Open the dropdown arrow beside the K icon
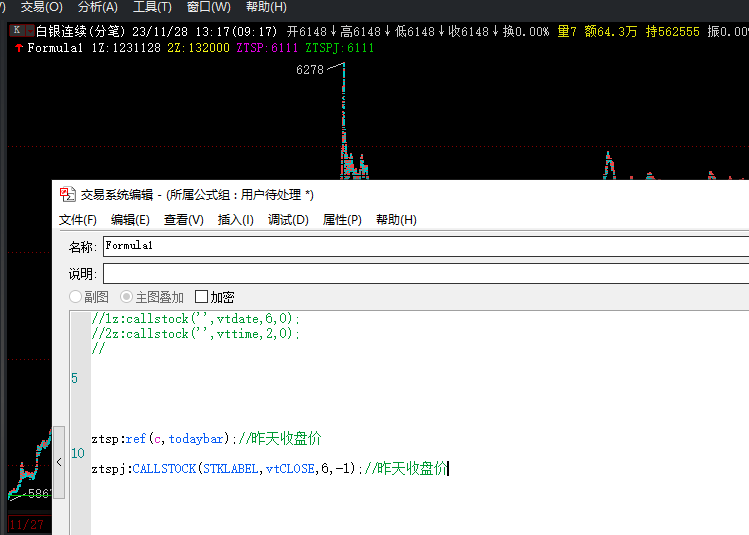This screenshot has width=749, height=535. pos(30,31)
